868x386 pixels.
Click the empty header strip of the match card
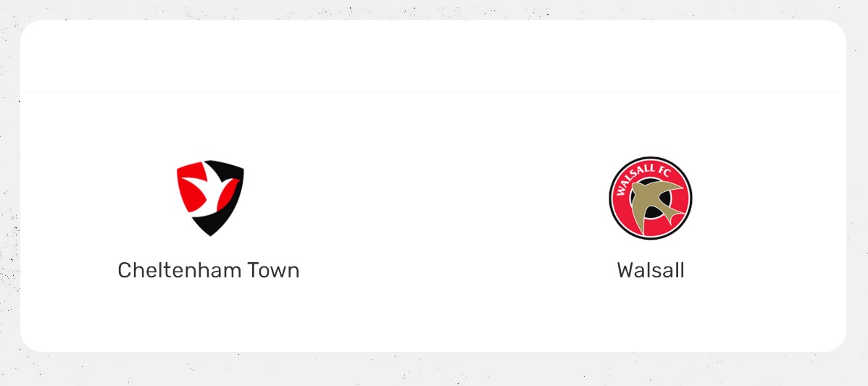click(433, 56)
